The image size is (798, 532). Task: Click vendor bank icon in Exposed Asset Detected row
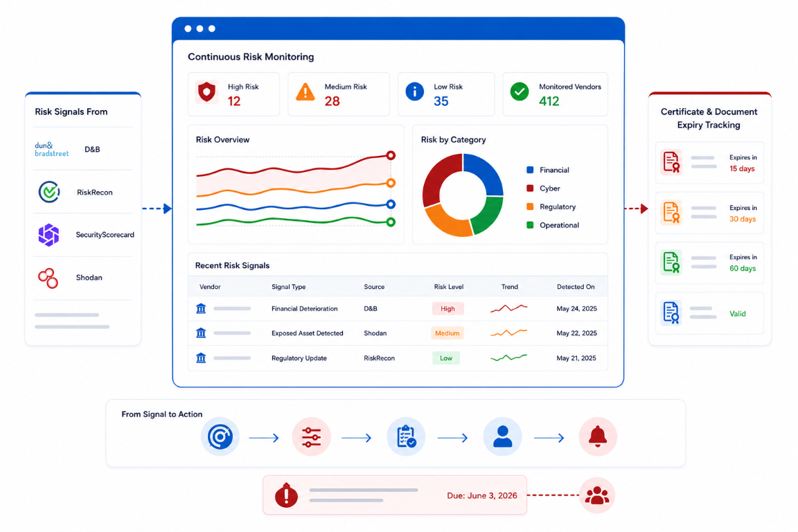point(201,333)
